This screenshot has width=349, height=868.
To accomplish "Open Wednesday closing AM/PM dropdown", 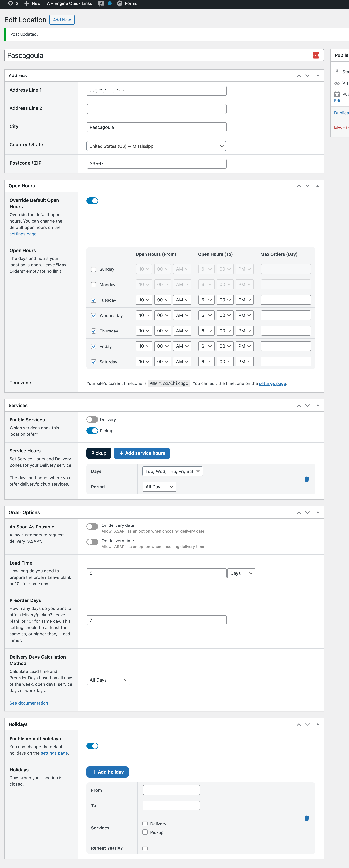I will click(x=245, y=315).
